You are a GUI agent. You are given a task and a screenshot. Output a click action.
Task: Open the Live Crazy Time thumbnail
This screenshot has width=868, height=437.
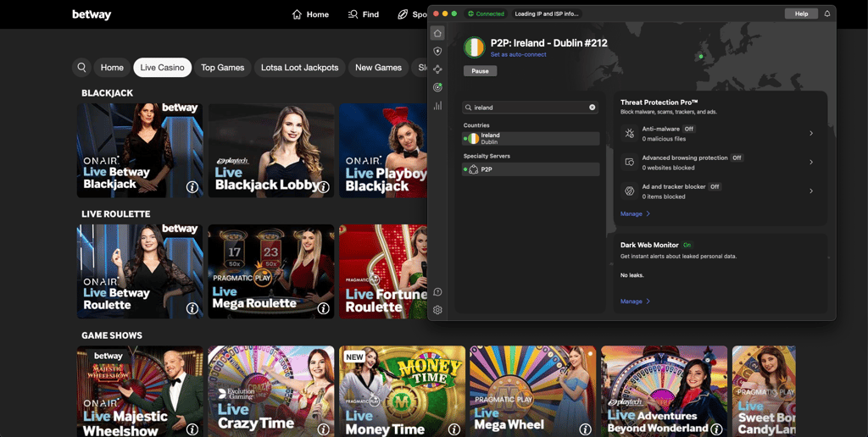coord(271,391)
